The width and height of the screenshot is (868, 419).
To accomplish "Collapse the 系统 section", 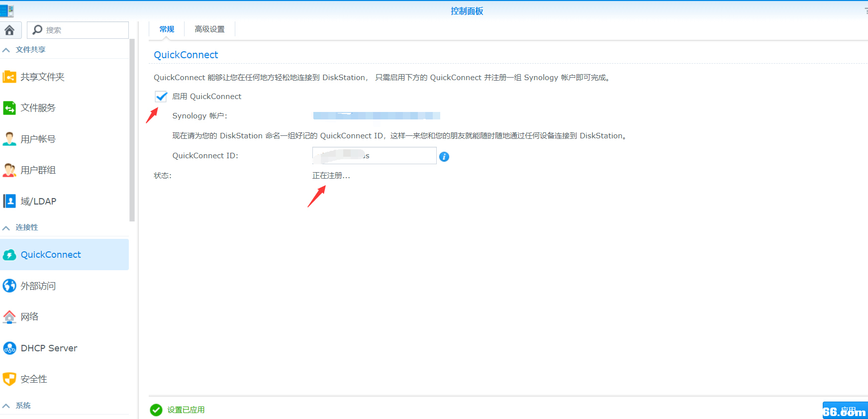I will [x=6, y=406].
